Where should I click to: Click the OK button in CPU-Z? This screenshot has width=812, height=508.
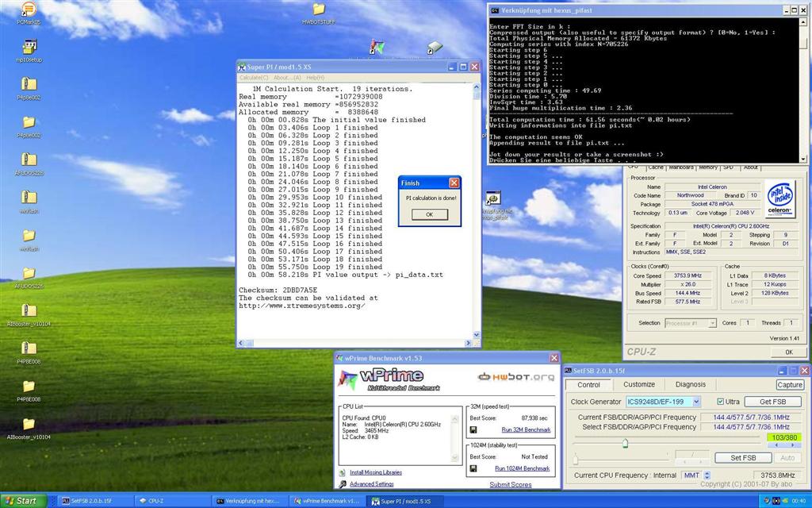coord(788,352)
